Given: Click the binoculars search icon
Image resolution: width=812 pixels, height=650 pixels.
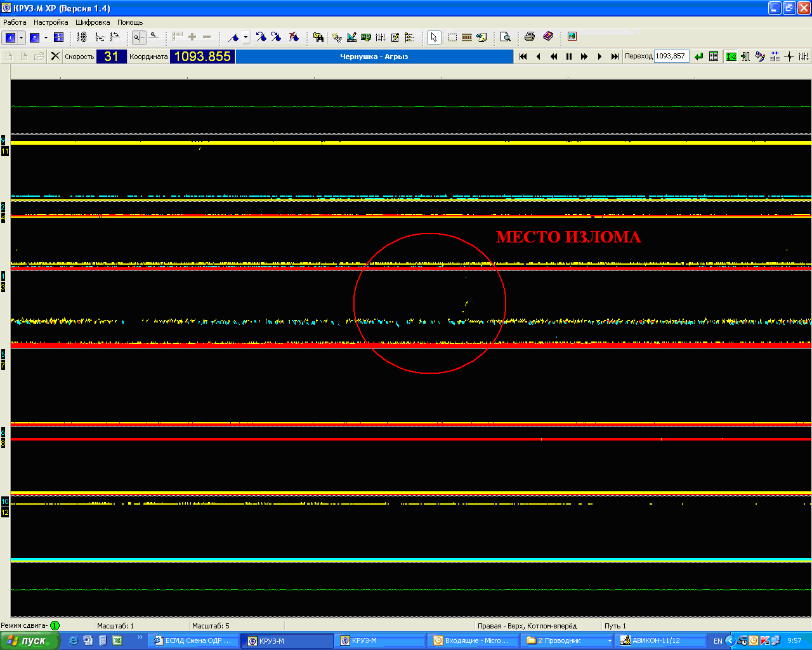Looking at the screenshot, I should (x=318, y=37).
